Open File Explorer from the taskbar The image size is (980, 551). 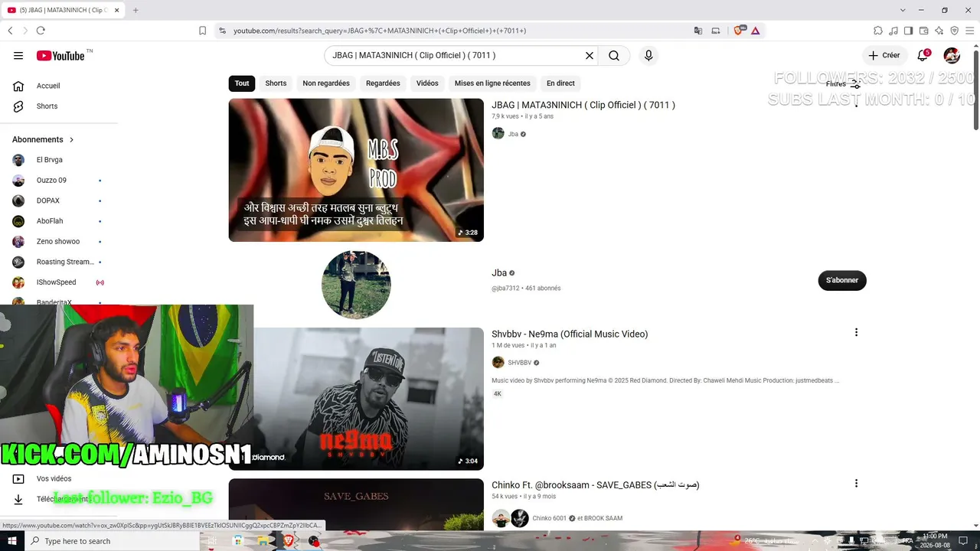pyautogui.click(x=263, y=541)
